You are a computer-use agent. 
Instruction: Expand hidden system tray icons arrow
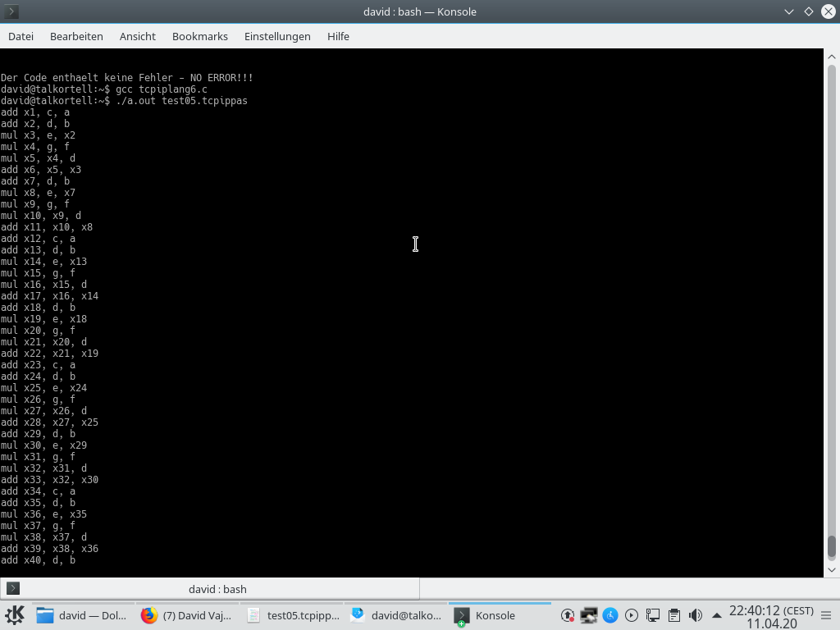717,615
